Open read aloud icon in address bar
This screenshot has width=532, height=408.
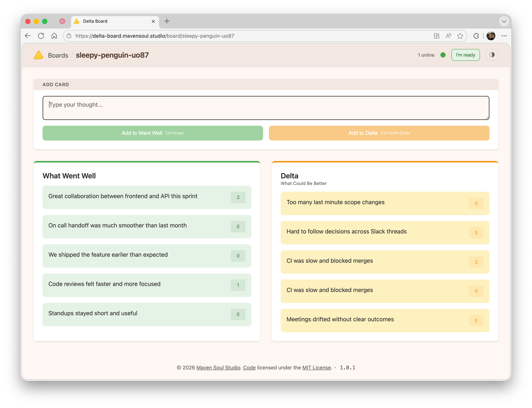448,36
